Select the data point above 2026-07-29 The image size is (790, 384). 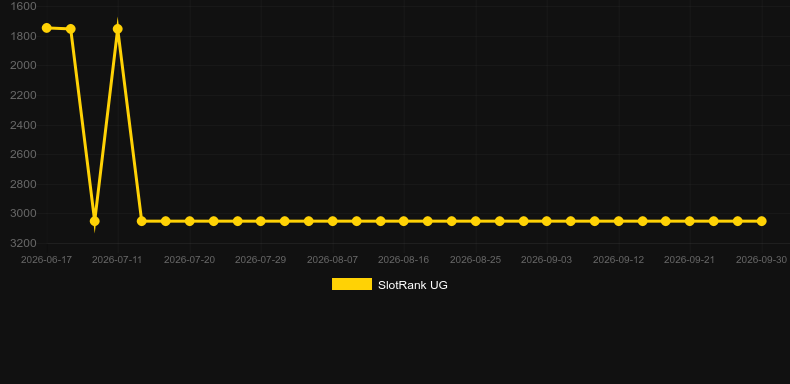[260, 221]
